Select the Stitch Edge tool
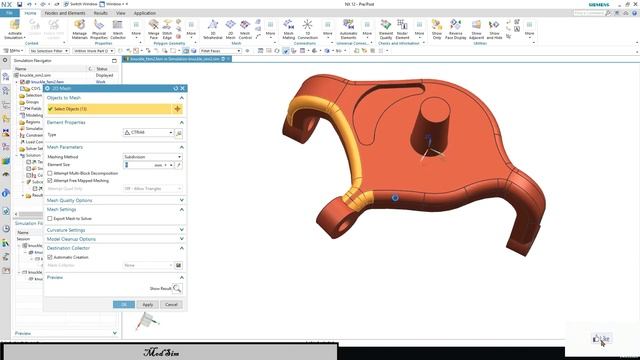Viewport: 640px width, 360px height. [167, 29]
